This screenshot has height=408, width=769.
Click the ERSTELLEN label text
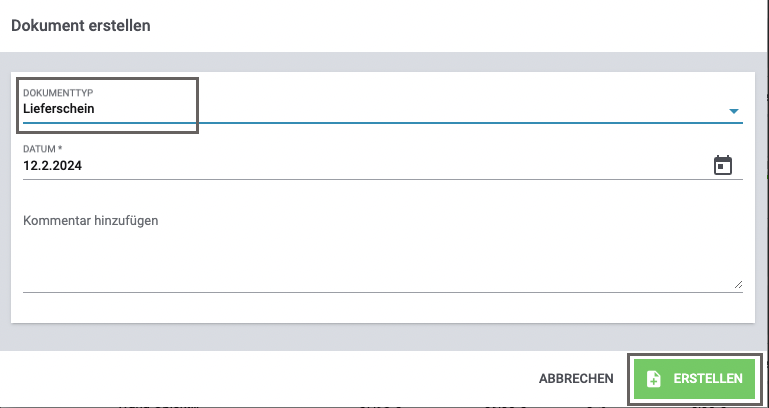click(708, 378)
